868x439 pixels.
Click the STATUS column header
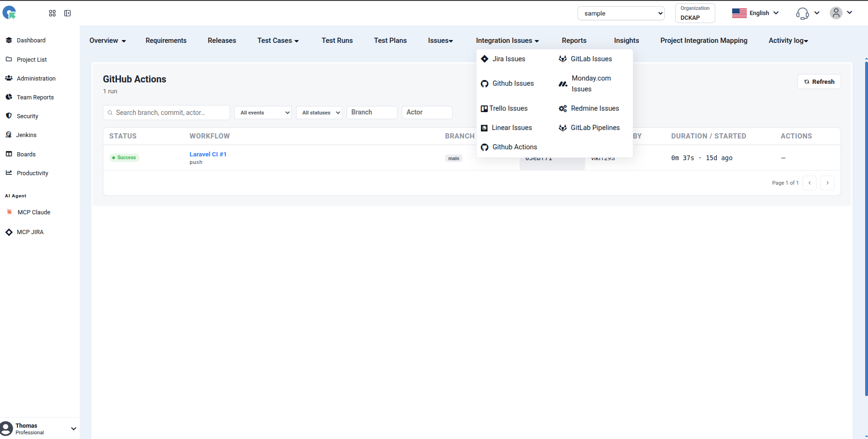(123, 136)
